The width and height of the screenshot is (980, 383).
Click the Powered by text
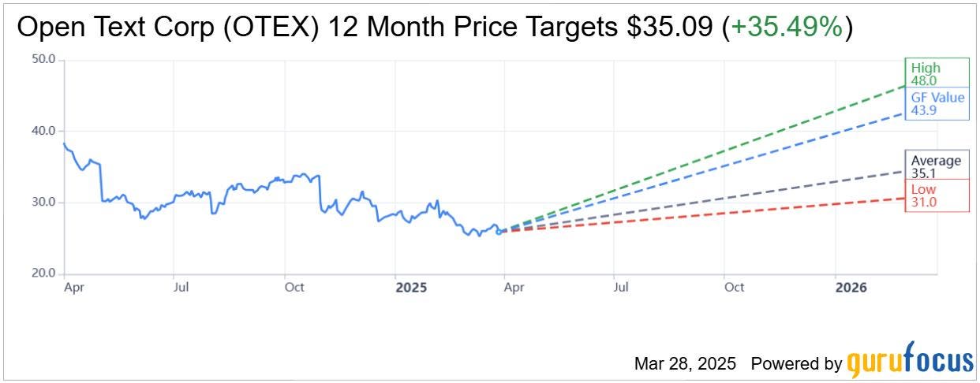(x=796, y=364)
